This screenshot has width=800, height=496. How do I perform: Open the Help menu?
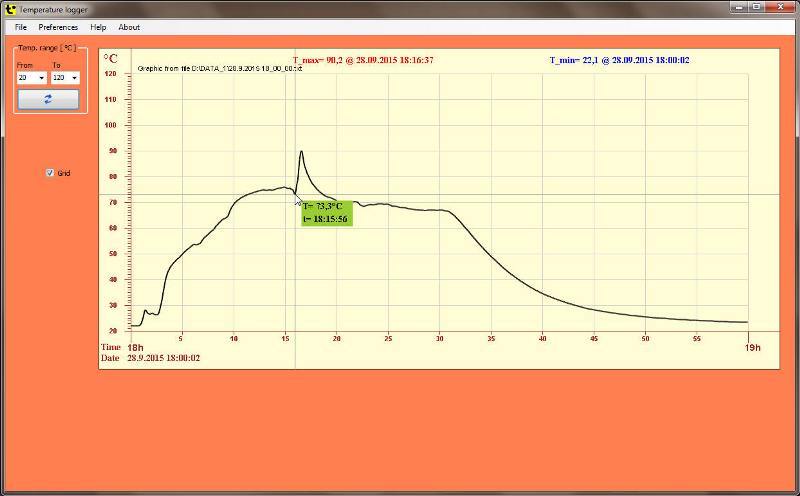coord(98,27)
